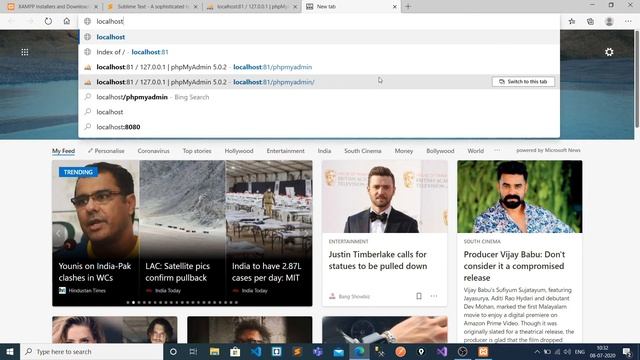This screenshot has width=640, height=360.
Task: Switch to the XAMPP Installers tab
Action: 53,7
